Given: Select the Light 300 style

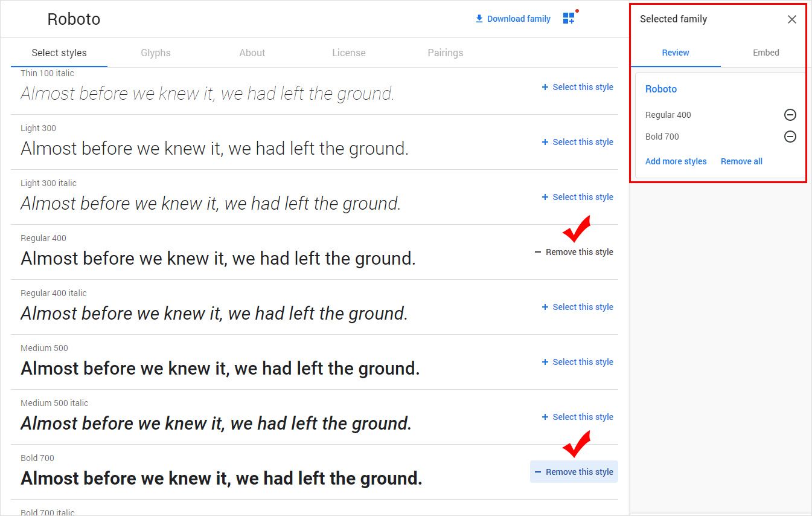Looking at the screenshot, I should (x=577, y=142).
